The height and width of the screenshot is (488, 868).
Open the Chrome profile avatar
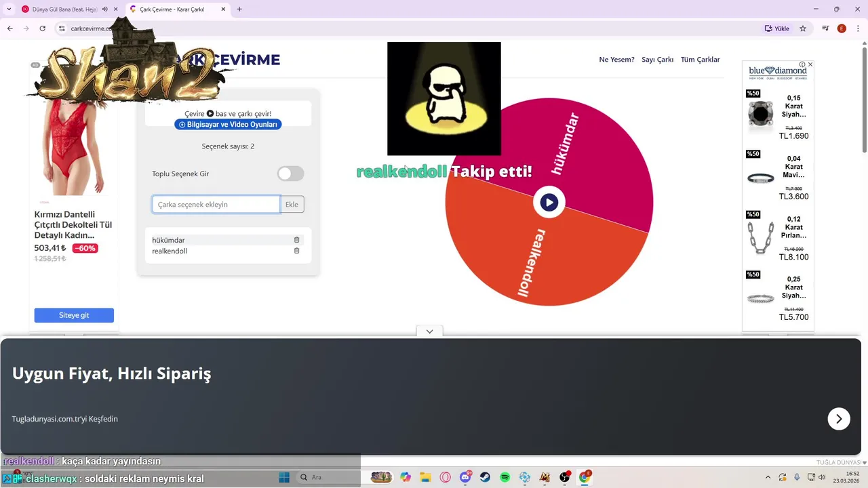click(x=842, y=28)
